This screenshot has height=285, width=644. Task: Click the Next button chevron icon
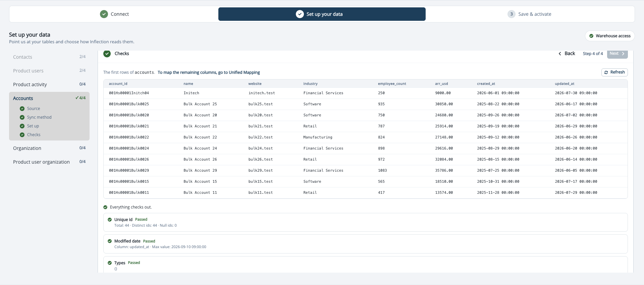tap(623, 54)
